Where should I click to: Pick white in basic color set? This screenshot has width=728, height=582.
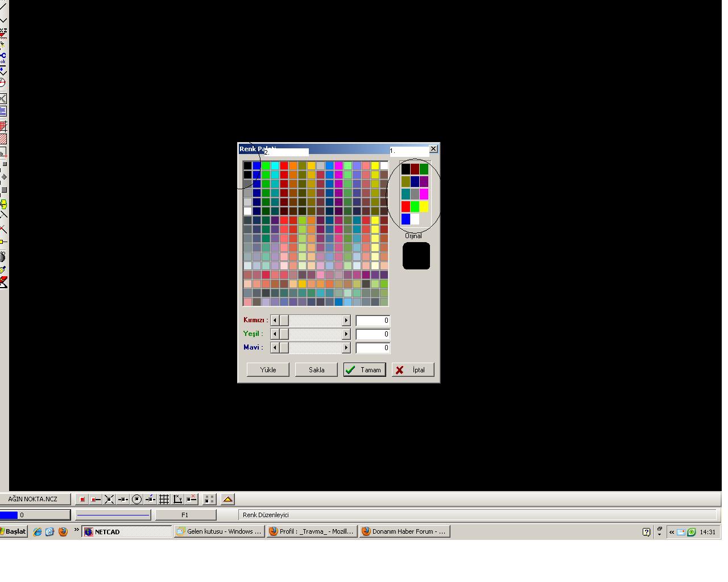pos(415,219)
